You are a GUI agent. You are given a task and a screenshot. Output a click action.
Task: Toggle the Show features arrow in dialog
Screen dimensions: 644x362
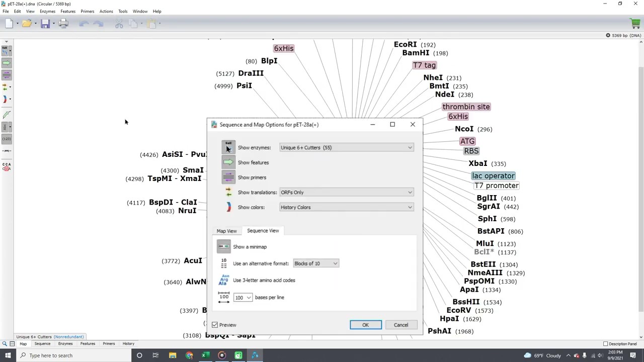228,162
